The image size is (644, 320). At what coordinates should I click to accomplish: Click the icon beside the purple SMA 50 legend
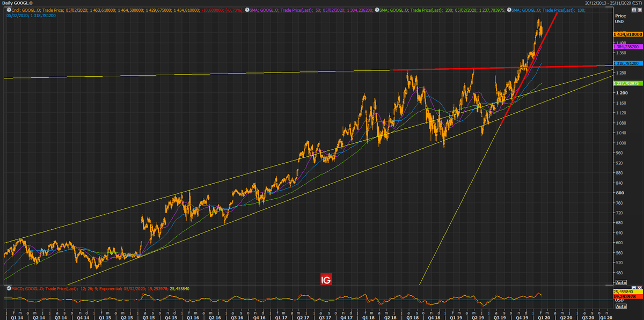pos(248,9)
